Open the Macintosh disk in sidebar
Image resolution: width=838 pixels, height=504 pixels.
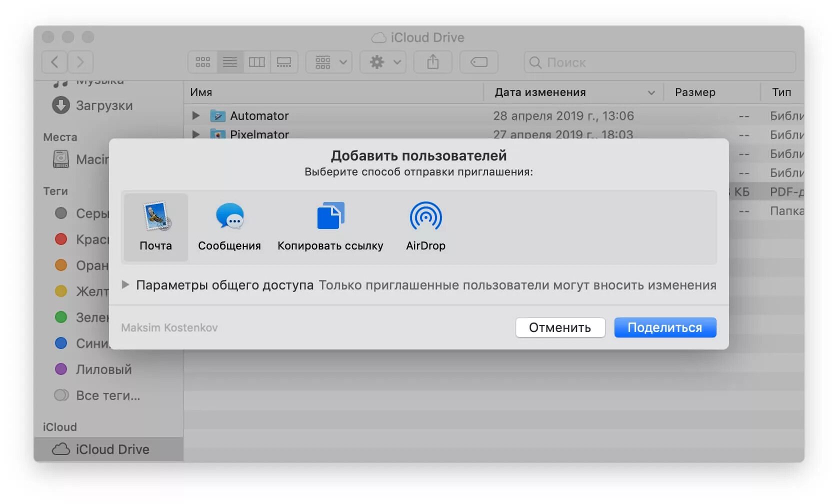[x=81, y=159]
